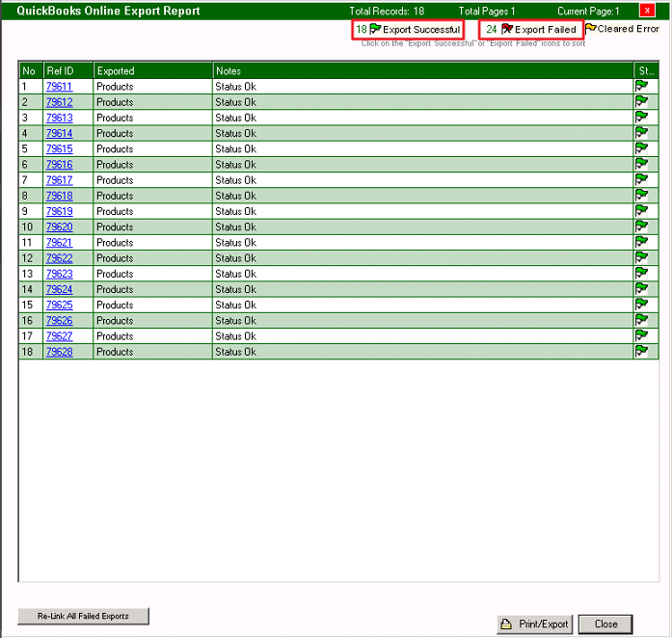Click the green status flag for Ref ID 79618
672x638 pixels.
641,195
